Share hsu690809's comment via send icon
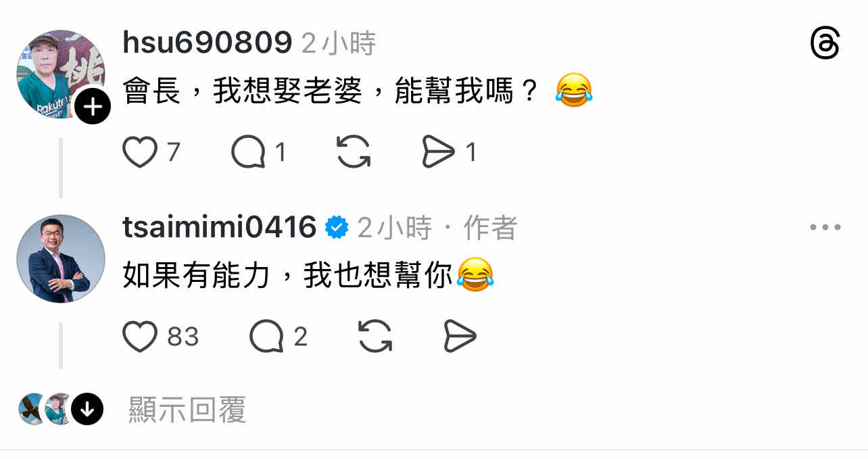Image resolution: width=868 pixels, height=459 pixels. (439, 152)
